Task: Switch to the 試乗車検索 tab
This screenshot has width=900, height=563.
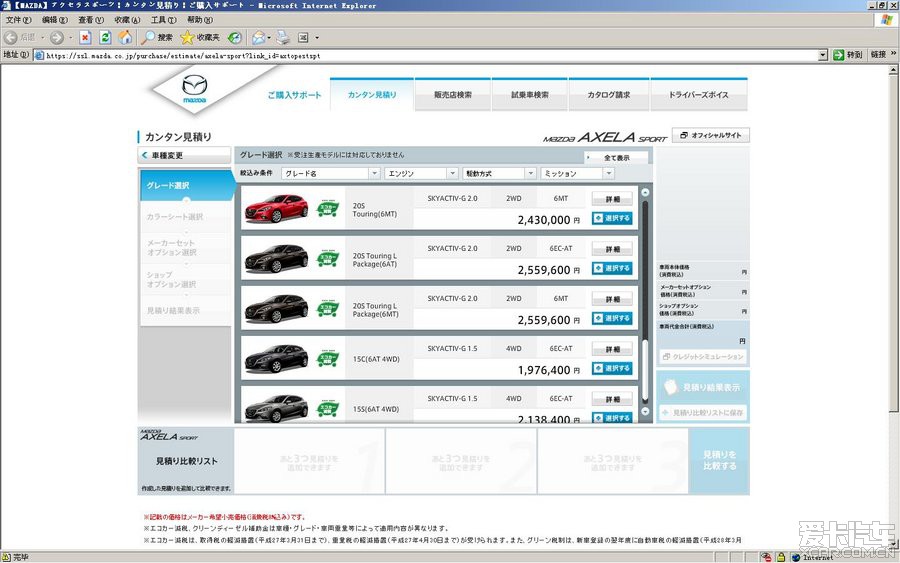Action: point(530,95)
